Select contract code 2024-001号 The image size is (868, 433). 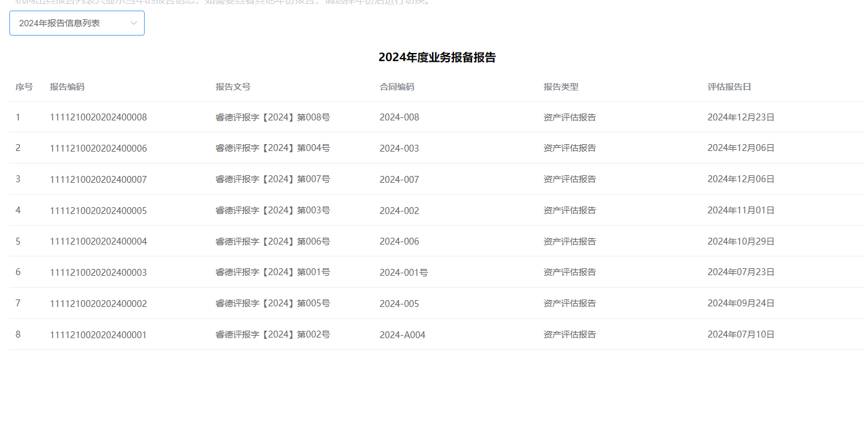403,273
